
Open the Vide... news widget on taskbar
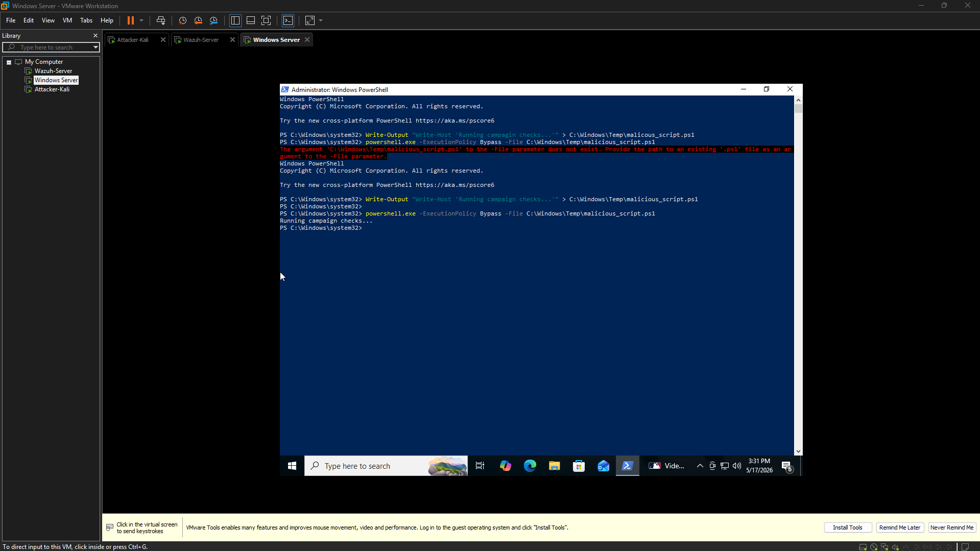click(x=666, y=466)
